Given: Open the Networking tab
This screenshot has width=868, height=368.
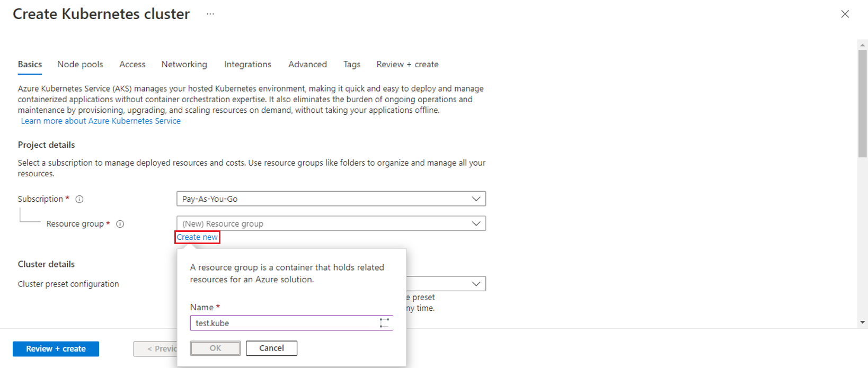Looking at the screenshot, I should click(x=184, y=64).
